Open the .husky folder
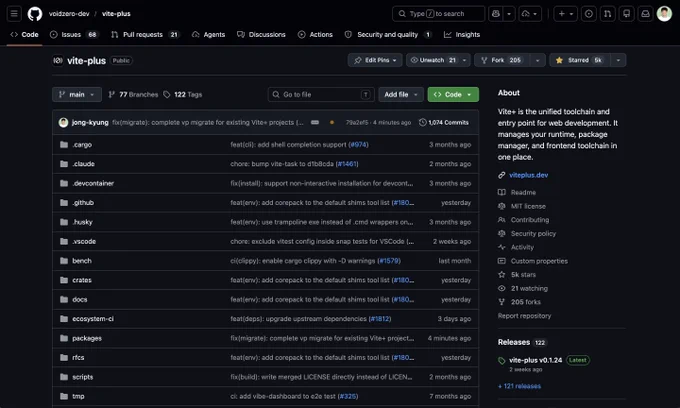 pos(82,222)
